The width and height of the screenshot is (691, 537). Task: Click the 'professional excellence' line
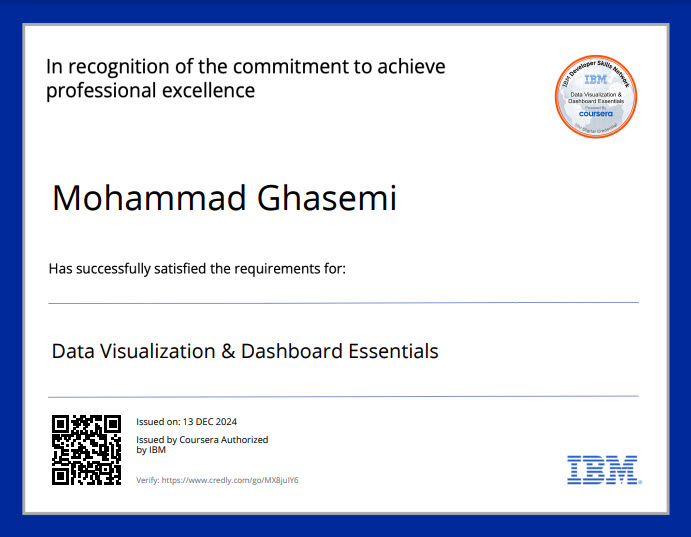(150, 91)
